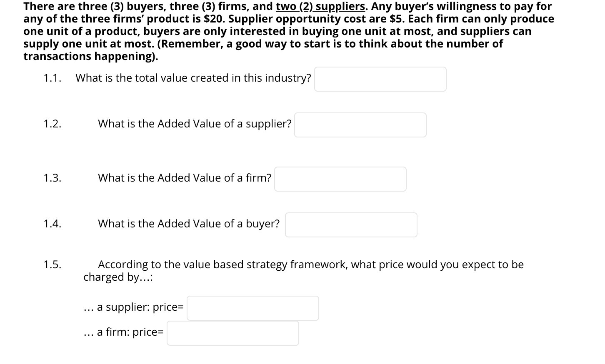Click the value based strategy framework question text
605x364 pixels.
tap(303, 270)
